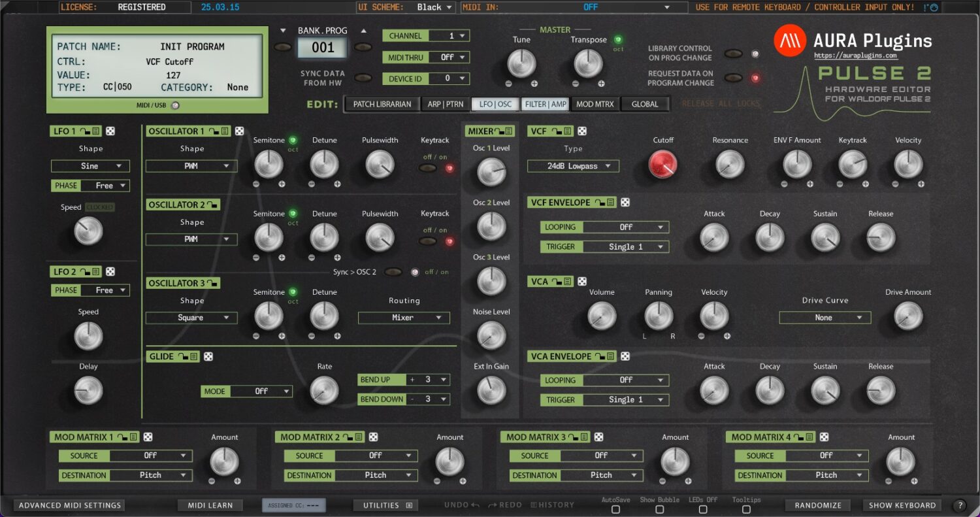980x517 pixels.
Task: Open the Oscillator 1 preset list icon
Action: coord(225,131)
